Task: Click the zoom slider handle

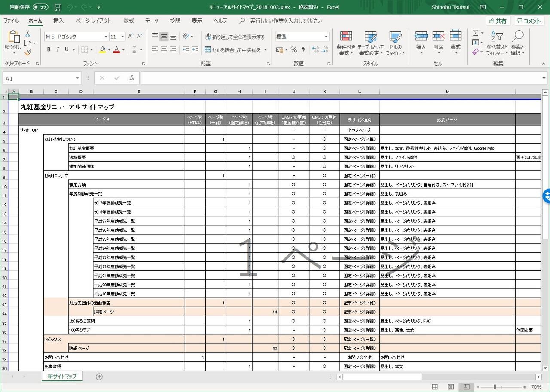Action: 495,387
